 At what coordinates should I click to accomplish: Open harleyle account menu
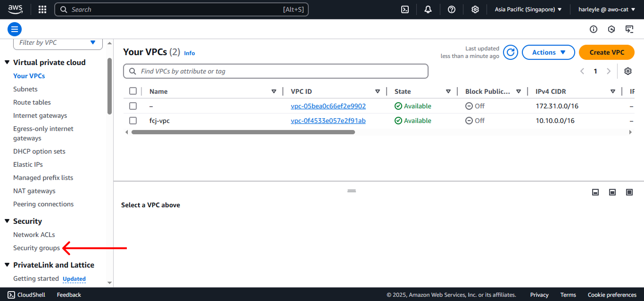click(607, 9)
